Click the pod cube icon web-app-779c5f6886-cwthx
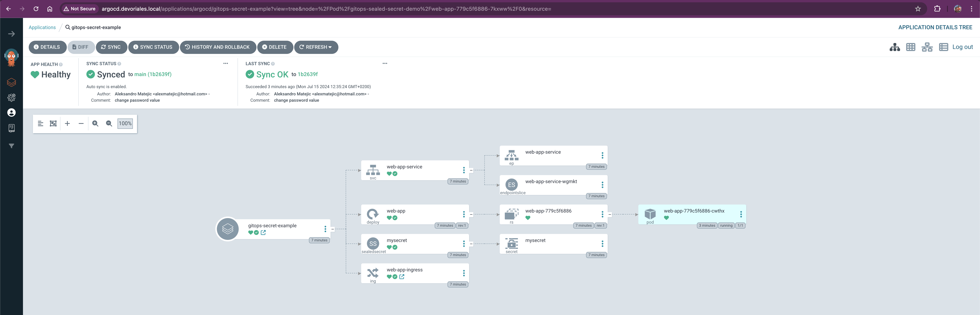 (x=650, y=214)
